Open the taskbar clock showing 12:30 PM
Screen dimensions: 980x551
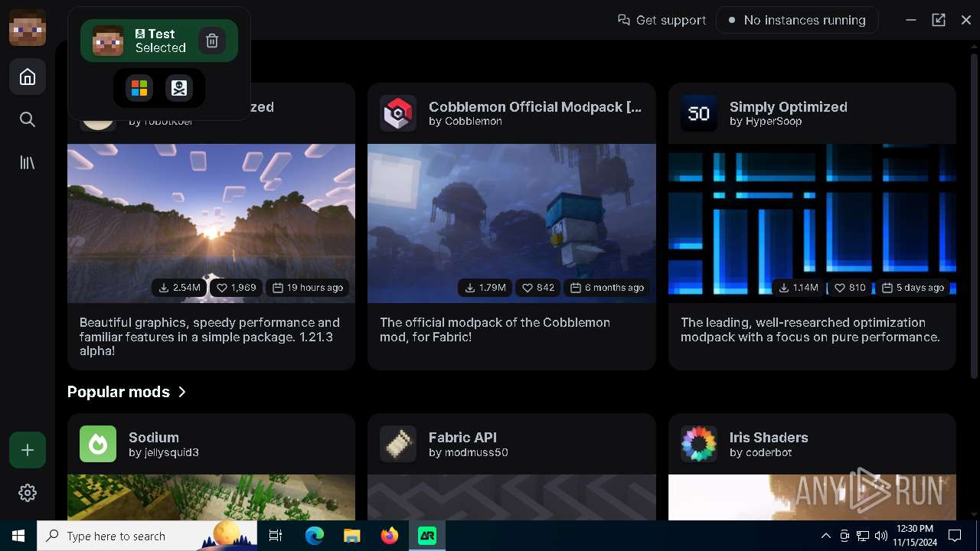pyautogui.click(x=914, y=536)
